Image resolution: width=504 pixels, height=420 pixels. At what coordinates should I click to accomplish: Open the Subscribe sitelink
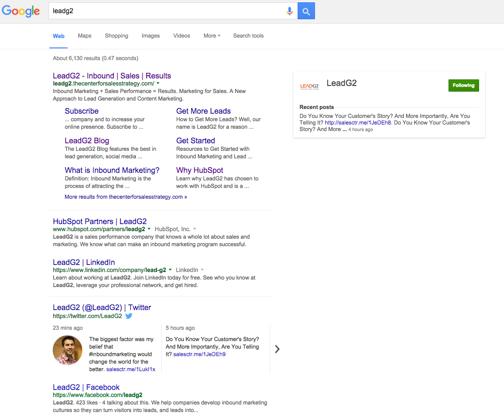click(x=82, y=111)
